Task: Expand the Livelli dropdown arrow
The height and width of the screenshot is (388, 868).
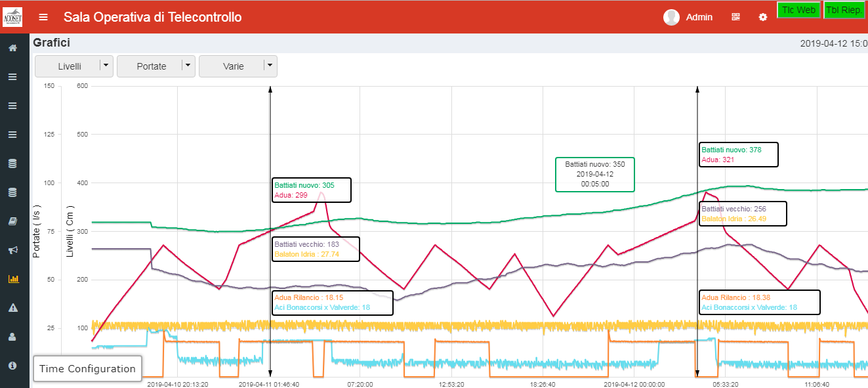Action: tap(106, 65)
